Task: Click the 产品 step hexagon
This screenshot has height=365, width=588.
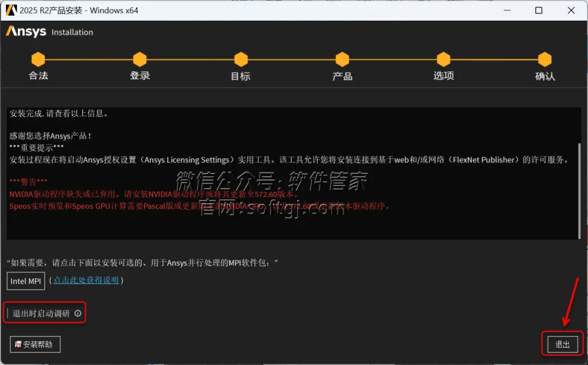Action: 342,59
